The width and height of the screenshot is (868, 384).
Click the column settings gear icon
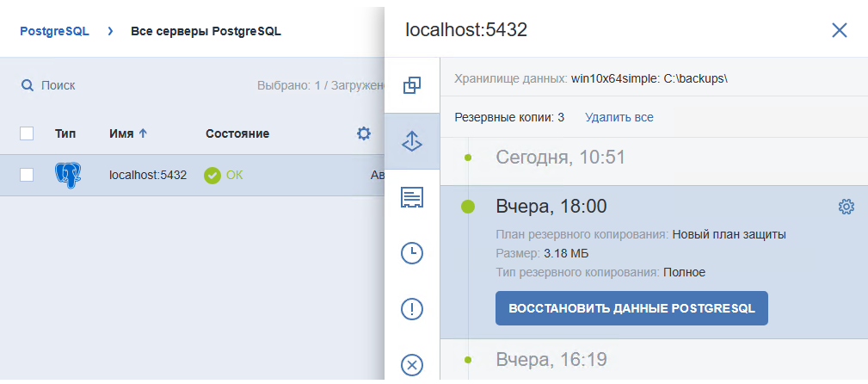click(x=364, y=133)
